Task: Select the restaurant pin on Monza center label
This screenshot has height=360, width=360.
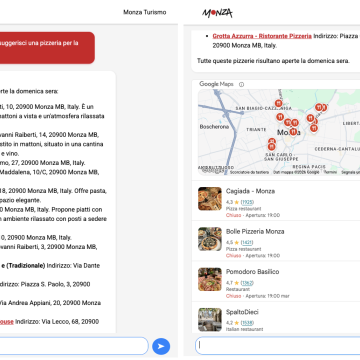Action: point(293,131)
